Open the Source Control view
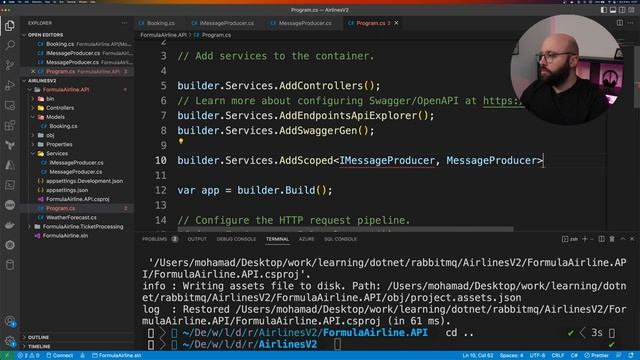The image size is (640, 360). [10, 65]
